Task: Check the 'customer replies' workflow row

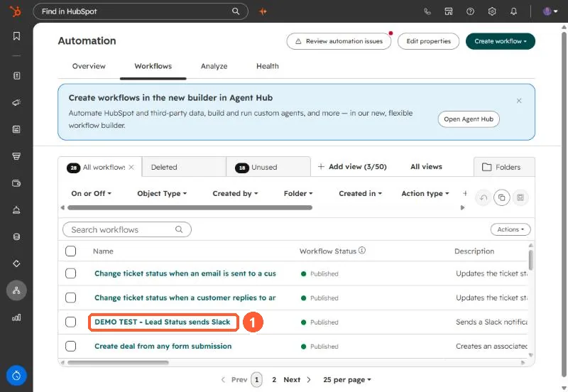Action: coord(70,298)
